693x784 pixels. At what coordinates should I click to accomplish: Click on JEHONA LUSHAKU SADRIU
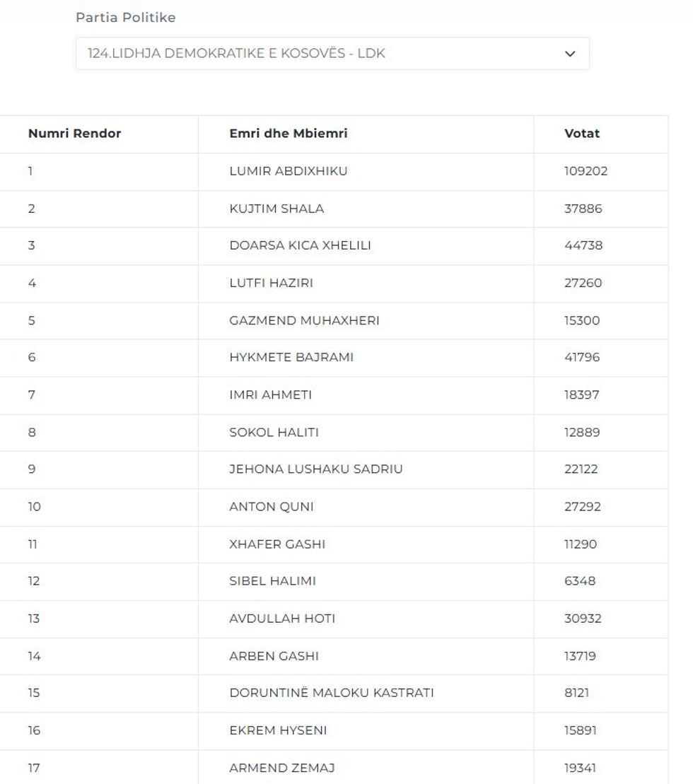point(316,469)
